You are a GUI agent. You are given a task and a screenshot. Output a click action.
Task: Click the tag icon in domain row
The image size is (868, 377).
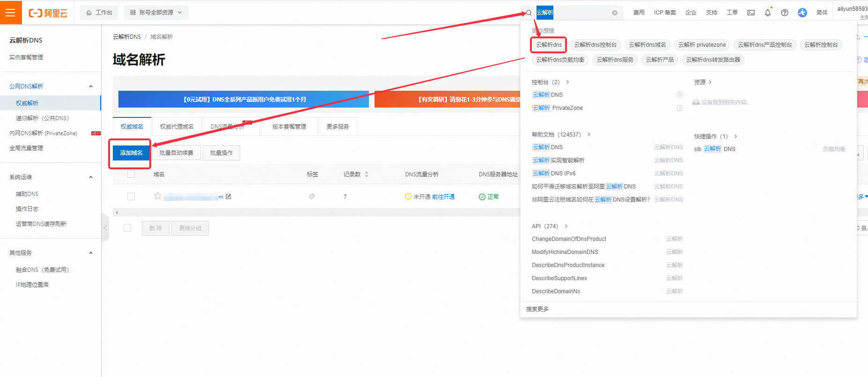[312, 196]
